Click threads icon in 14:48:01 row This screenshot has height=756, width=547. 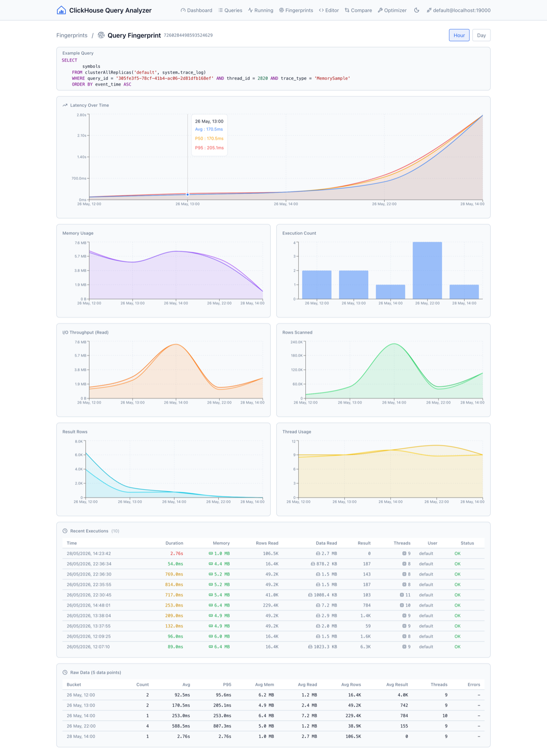[x=402, y=606]
